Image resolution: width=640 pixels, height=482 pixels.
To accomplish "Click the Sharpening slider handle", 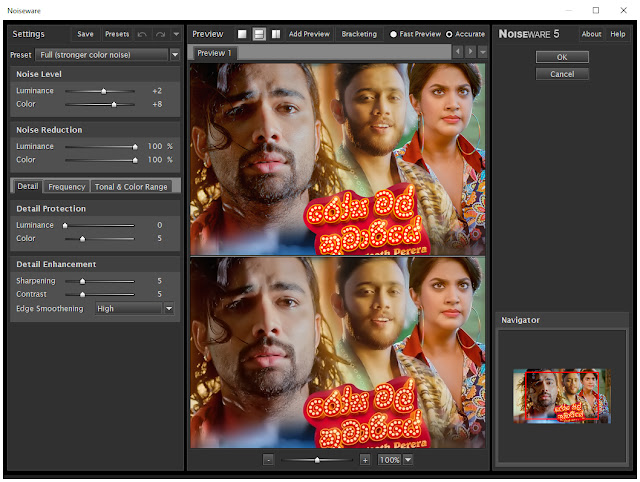I will click(82, 281).
